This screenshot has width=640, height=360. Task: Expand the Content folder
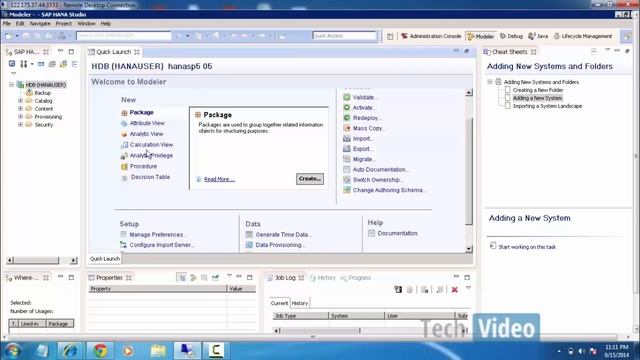(20, 109)
